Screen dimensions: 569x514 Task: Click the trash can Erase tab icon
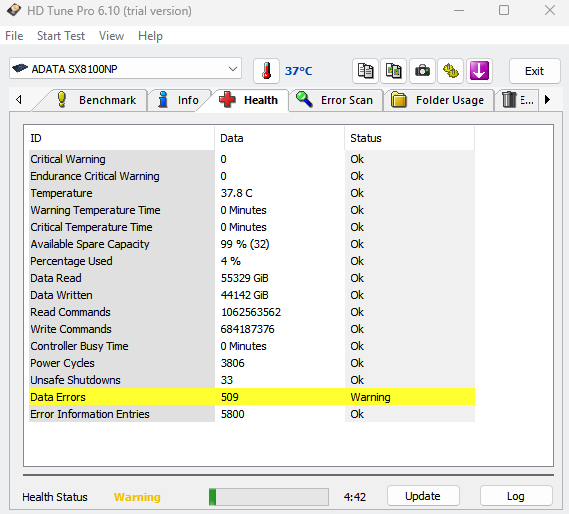pos(509,100)
